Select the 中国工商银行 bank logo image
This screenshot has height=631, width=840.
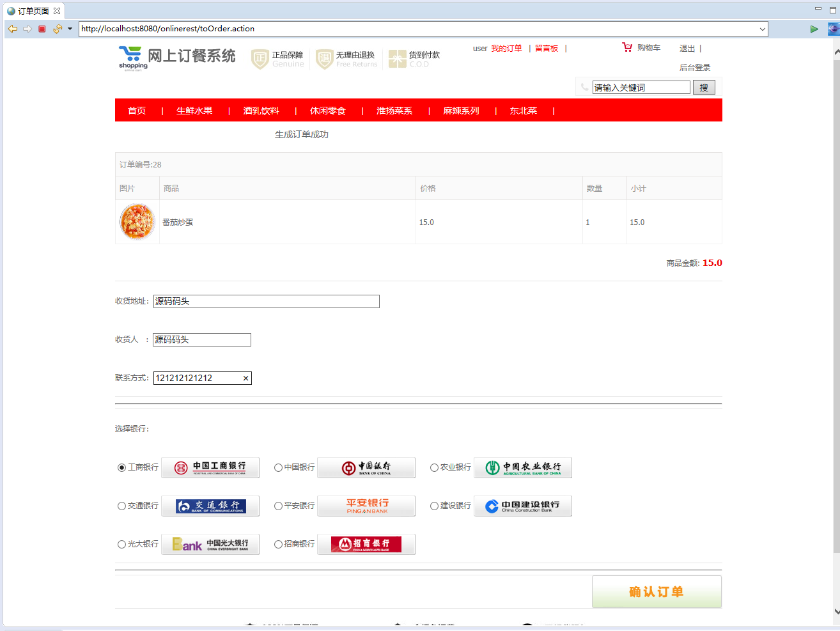[x=210, y=467]
